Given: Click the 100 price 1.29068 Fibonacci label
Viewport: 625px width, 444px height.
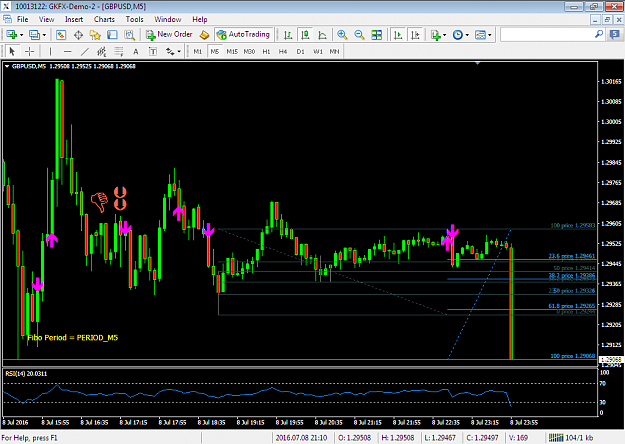Looking at the screenshot, I should click(x=573, y=356).
